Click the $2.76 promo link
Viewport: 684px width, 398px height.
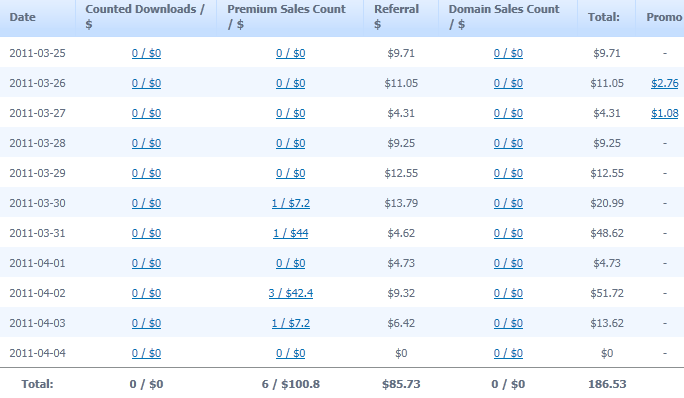coord(664,83)
